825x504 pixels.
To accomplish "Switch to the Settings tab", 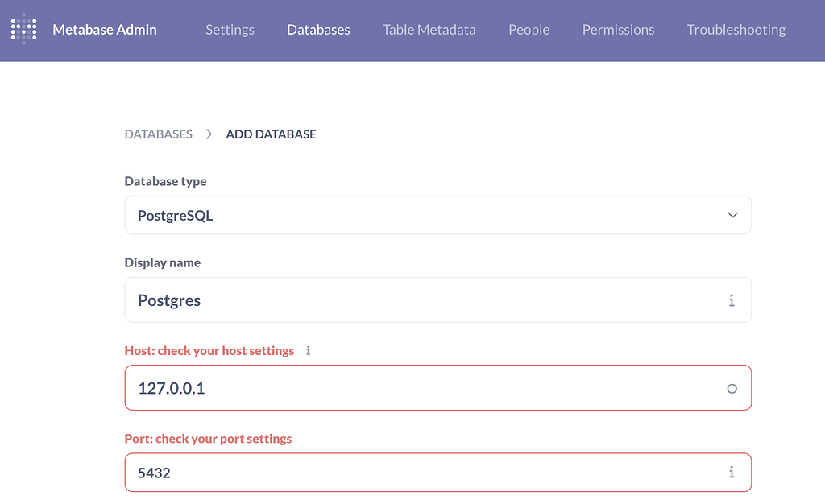I will pos(230,29).
